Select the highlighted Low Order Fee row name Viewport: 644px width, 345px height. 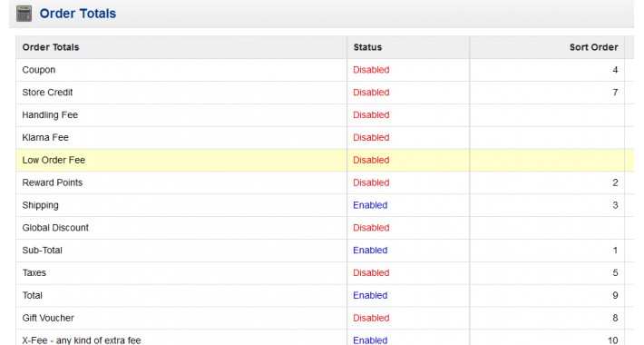(54, 160)
